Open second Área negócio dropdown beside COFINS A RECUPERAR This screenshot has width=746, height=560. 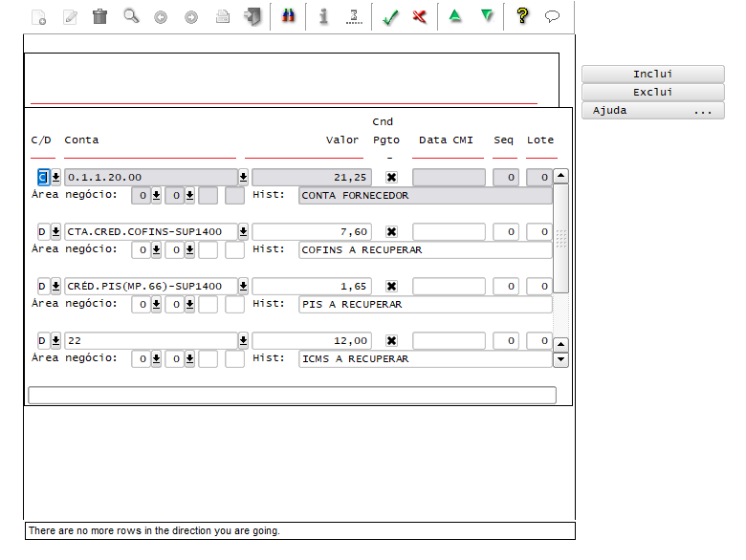(189, 250)
